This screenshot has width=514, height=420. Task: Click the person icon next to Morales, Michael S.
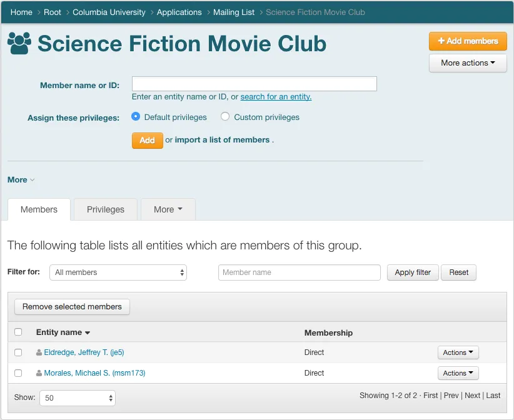(39, 373)
